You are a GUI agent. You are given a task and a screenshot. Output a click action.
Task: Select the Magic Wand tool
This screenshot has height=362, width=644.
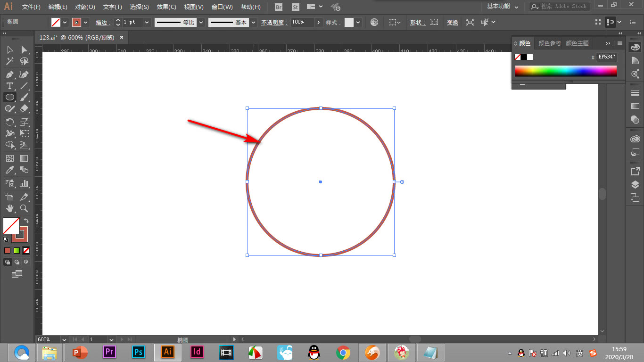pos(9,61)
